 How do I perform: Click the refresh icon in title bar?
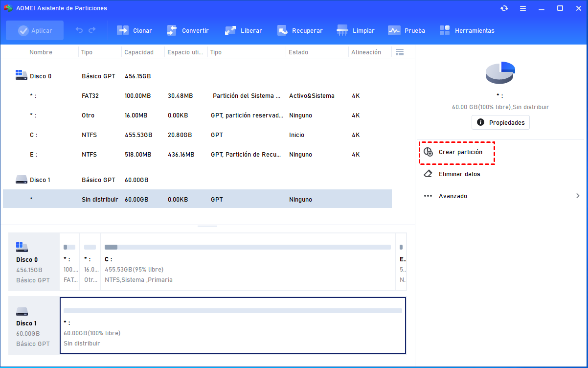[504, 8]
